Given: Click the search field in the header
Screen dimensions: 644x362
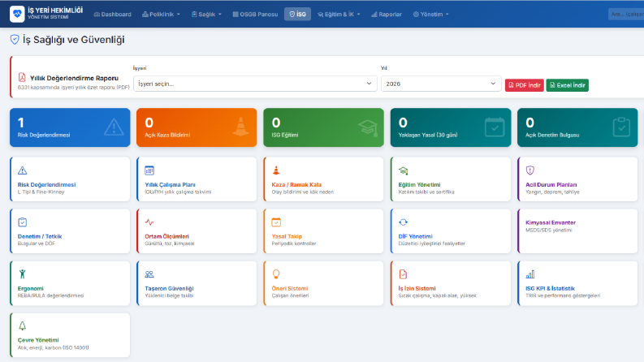Looking at the screenshot, I should point(626,14).
